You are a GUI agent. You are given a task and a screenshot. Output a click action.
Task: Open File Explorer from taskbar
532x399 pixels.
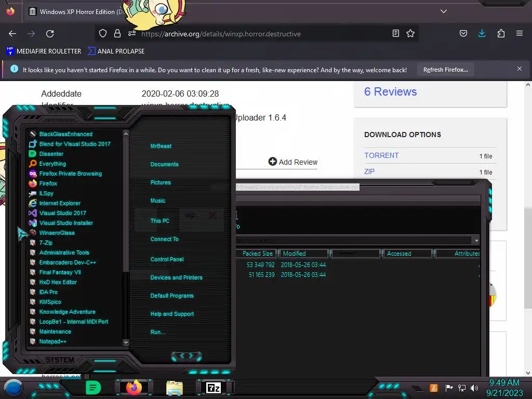pos(175,388)
